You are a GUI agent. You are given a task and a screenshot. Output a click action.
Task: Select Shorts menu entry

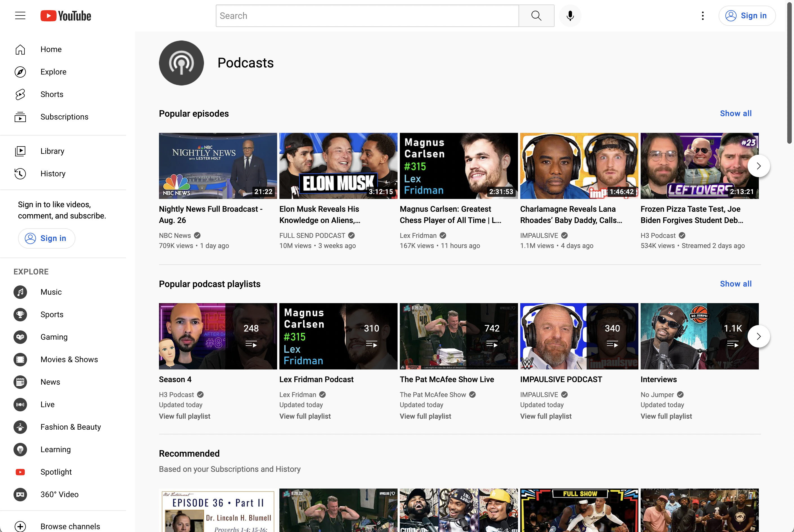pyautogui.click(x=63, y=94)
